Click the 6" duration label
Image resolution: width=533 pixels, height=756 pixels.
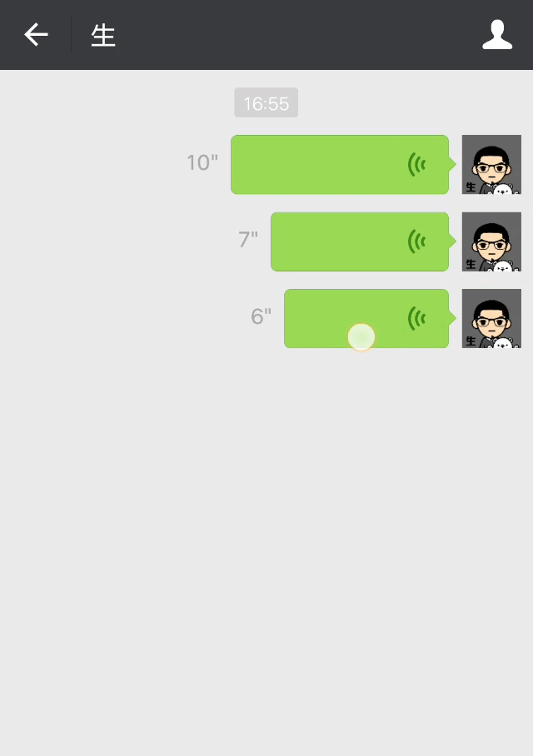point(261,316)
